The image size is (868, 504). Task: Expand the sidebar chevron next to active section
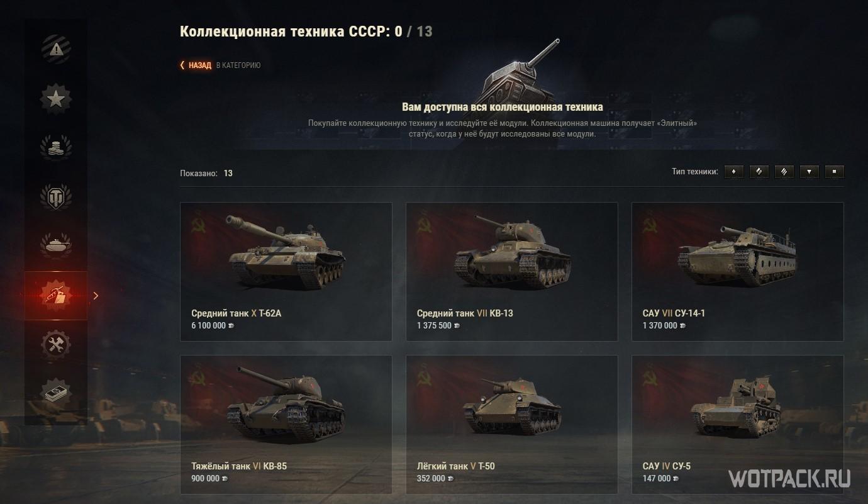[96, 295]
